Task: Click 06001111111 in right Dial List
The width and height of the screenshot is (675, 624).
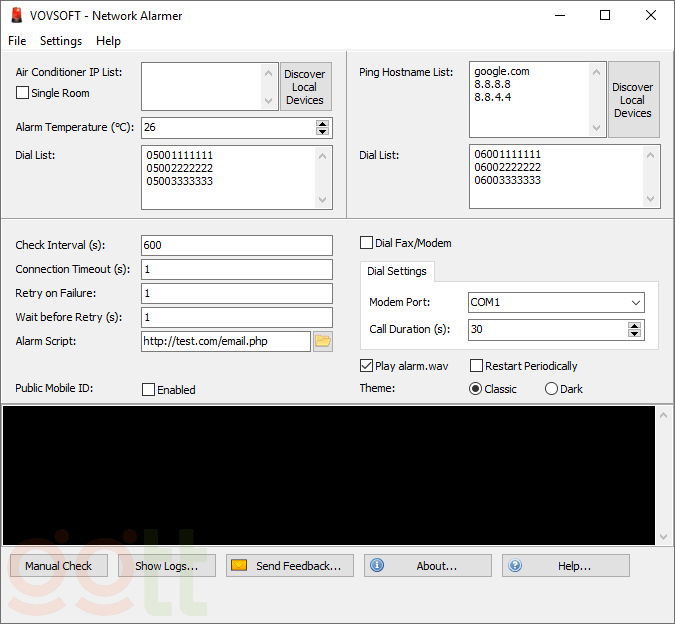Action: tap(508, 154)
